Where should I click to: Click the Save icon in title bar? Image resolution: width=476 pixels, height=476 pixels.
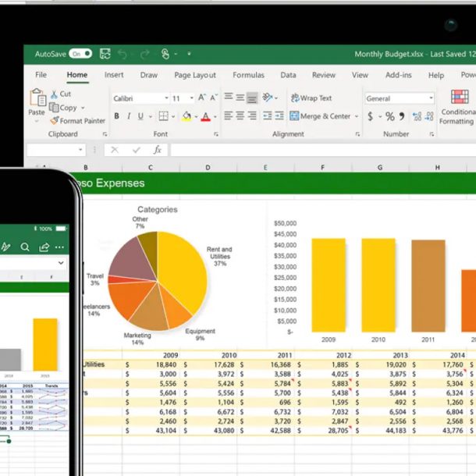tap(105, 54)
